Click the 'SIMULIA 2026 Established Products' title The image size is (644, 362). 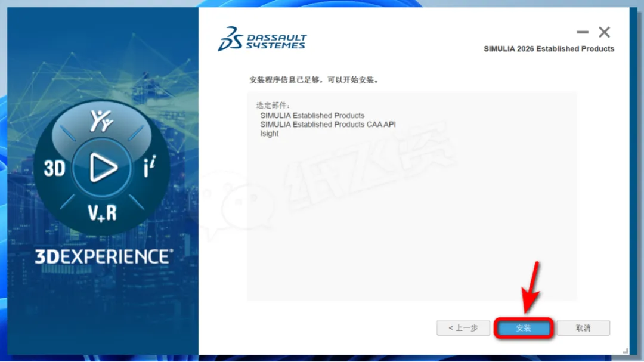pos(549,49)
